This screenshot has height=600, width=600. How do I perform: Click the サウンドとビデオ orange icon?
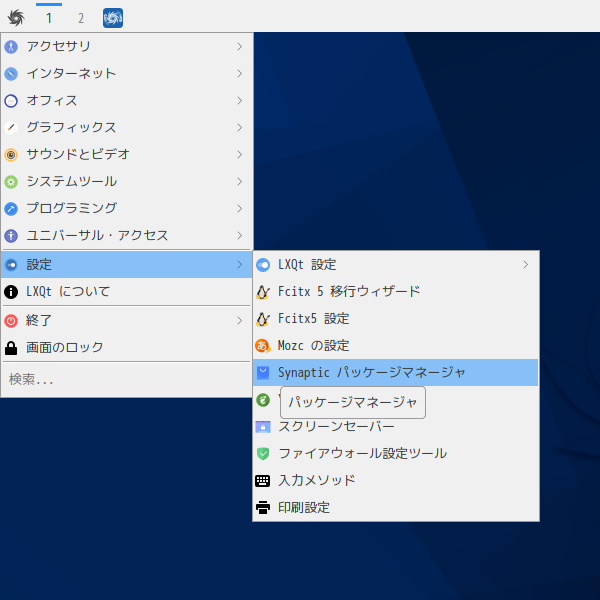(11, 155)
